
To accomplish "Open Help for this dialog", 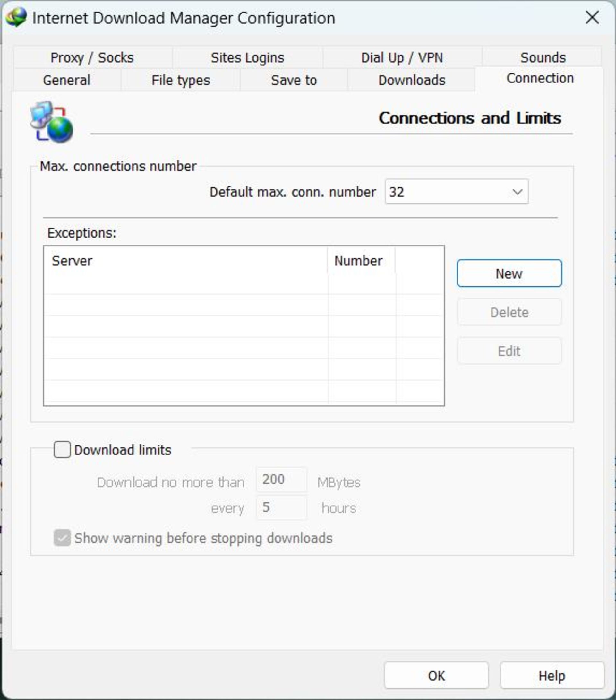I will [x=552, y=676].
